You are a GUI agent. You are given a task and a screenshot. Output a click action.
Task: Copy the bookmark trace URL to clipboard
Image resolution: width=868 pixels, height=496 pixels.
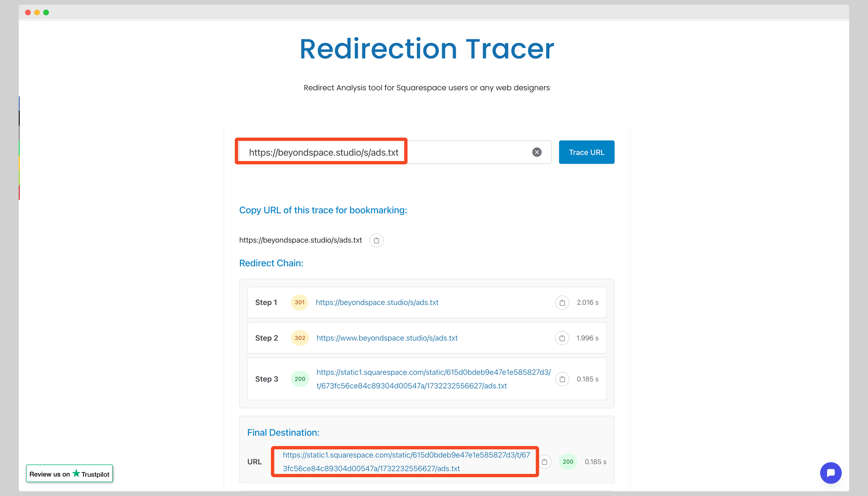tap(376, 240)
